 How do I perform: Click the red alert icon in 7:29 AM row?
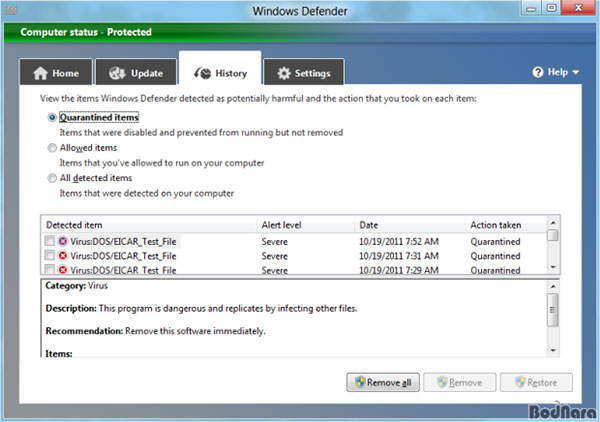[63, 270]
